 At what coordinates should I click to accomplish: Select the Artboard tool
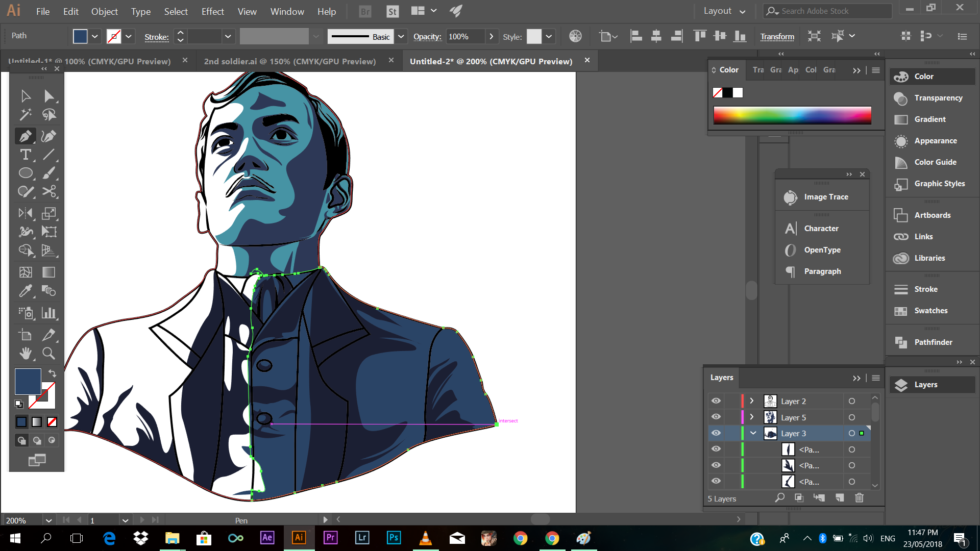click(x=25, y=335)
